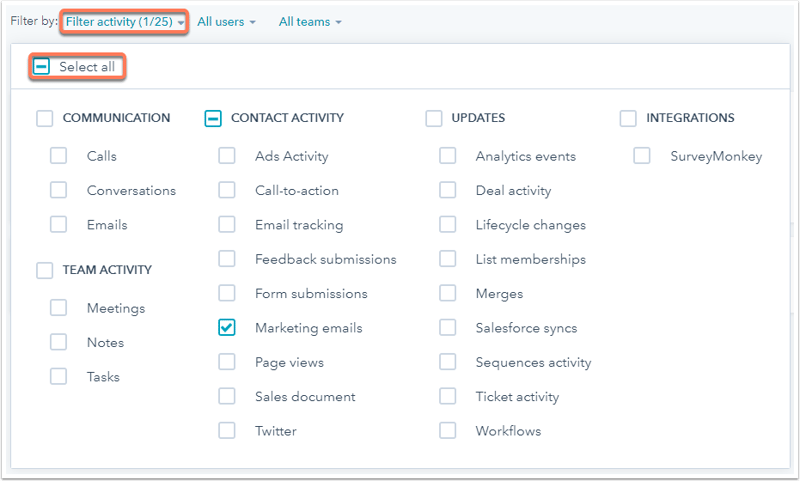Image resolution: width=800 pixels, height=481 pixels.
Task: Tick the Notes checkbox
Action: [59, 342]
